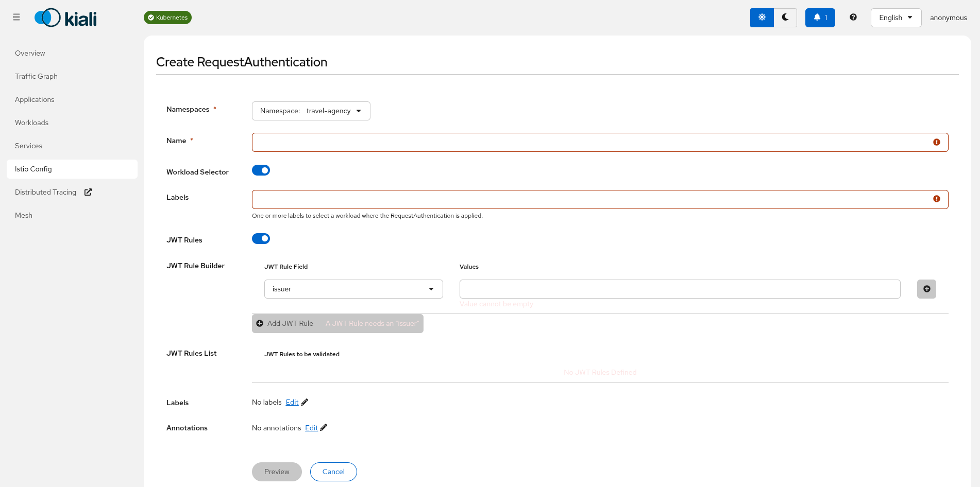This screenshot has height=487, width=980.
Task: Expand the JWT Rule Field issuer dropdown
Action: (x=353, y=289)
